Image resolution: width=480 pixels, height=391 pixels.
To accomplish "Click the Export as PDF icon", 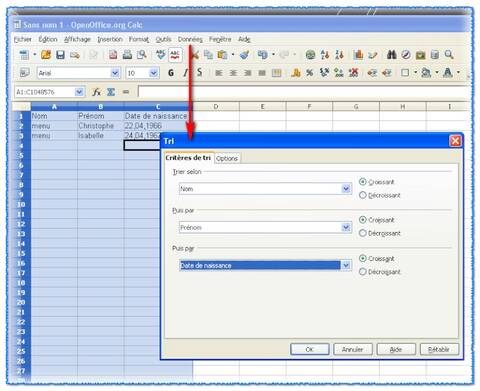I will coord(113,55).
